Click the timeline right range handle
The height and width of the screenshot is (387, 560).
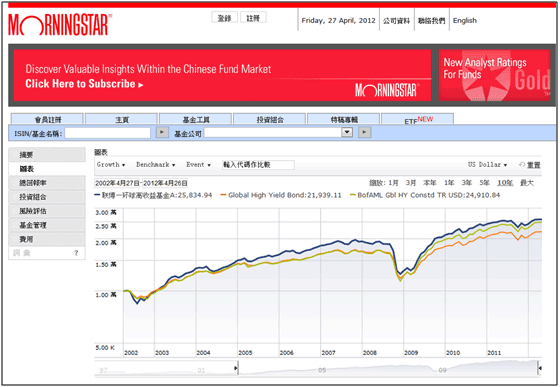[x=539, y=368]
